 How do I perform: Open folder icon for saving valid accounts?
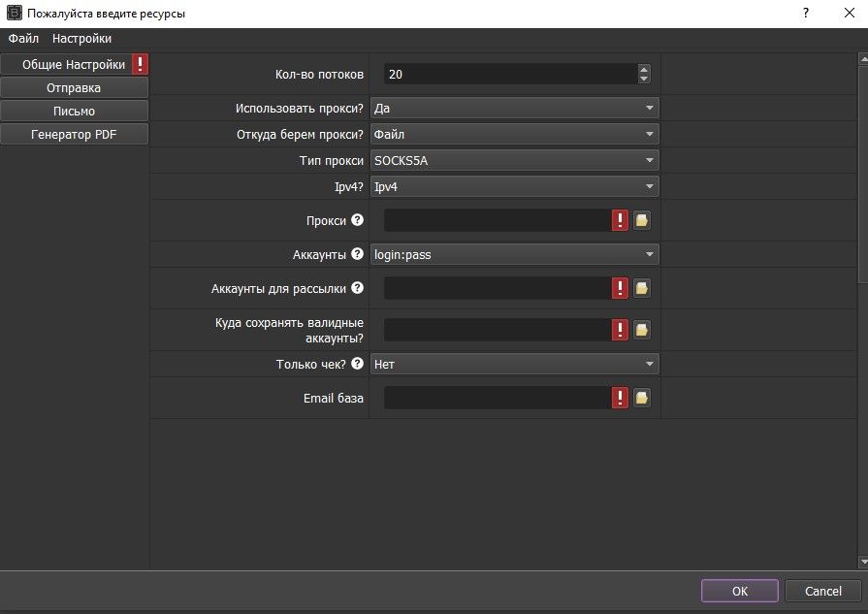642,329
